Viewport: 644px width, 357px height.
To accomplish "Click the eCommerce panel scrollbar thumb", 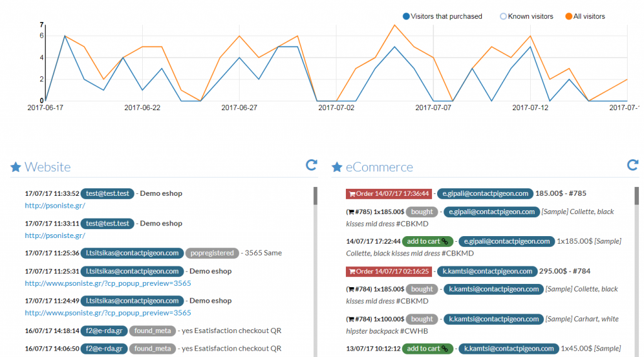I will coord(636,196).
